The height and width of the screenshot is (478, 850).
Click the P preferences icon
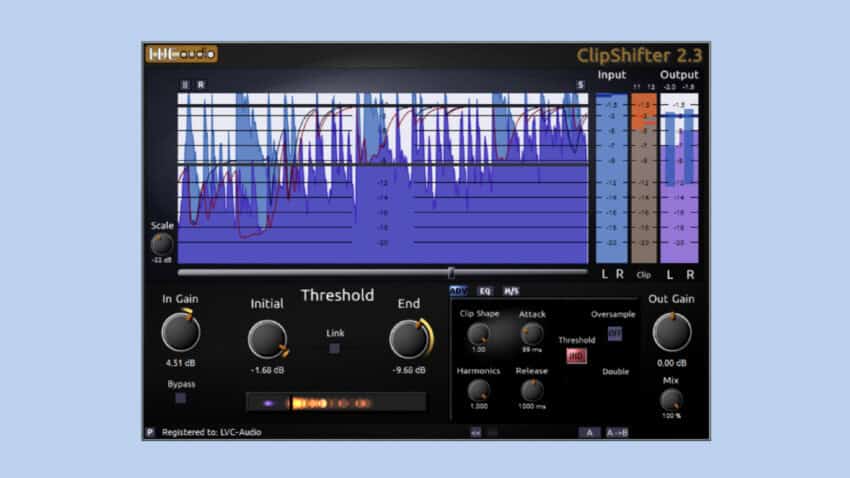150,432
